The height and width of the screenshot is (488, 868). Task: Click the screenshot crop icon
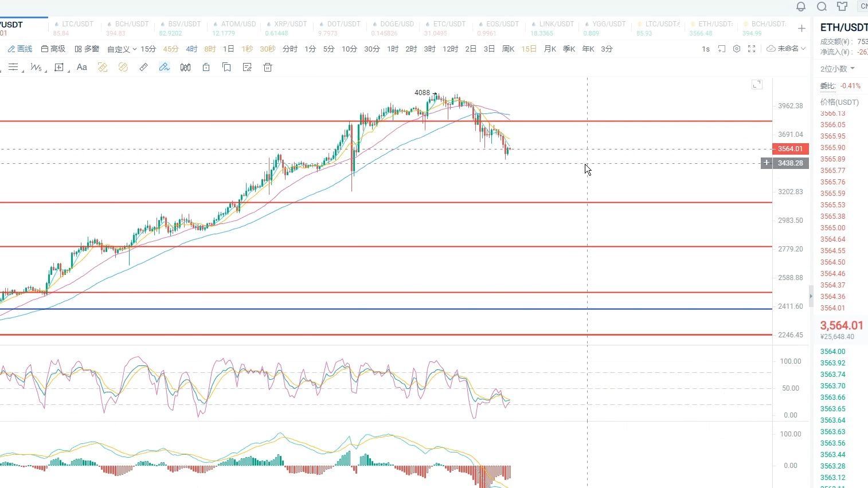[x=722, y=49]
